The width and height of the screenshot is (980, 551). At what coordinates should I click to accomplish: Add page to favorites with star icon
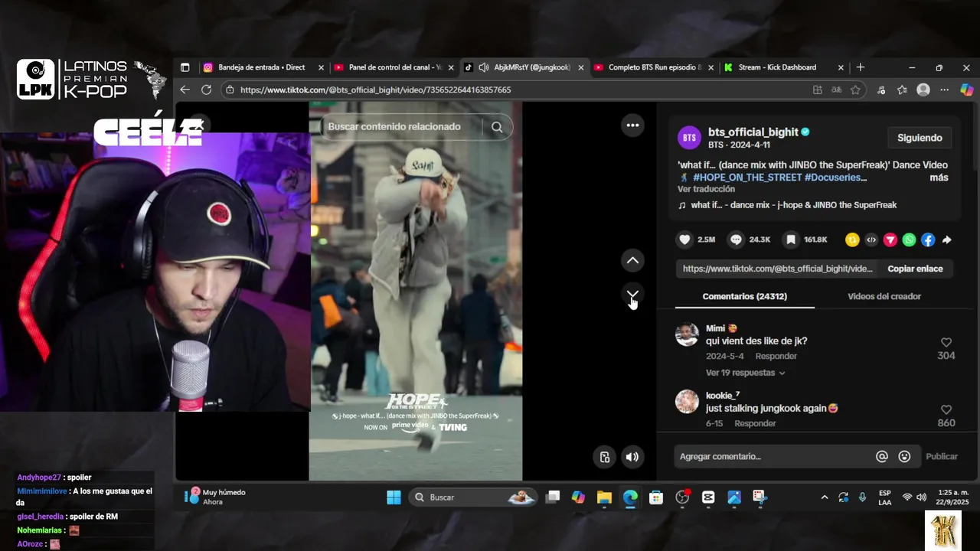point(855,90)
